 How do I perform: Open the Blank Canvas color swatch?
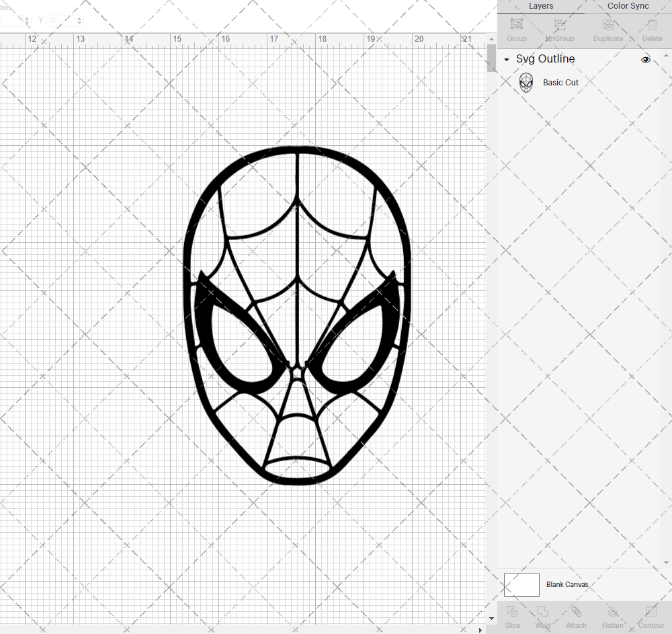[x=521, y=584]
